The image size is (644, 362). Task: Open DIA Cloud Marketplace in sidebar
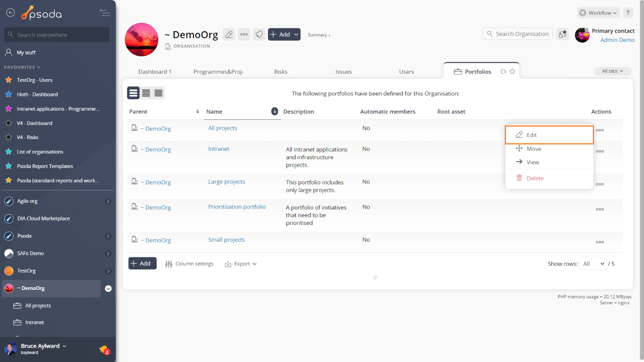[43, 218]
